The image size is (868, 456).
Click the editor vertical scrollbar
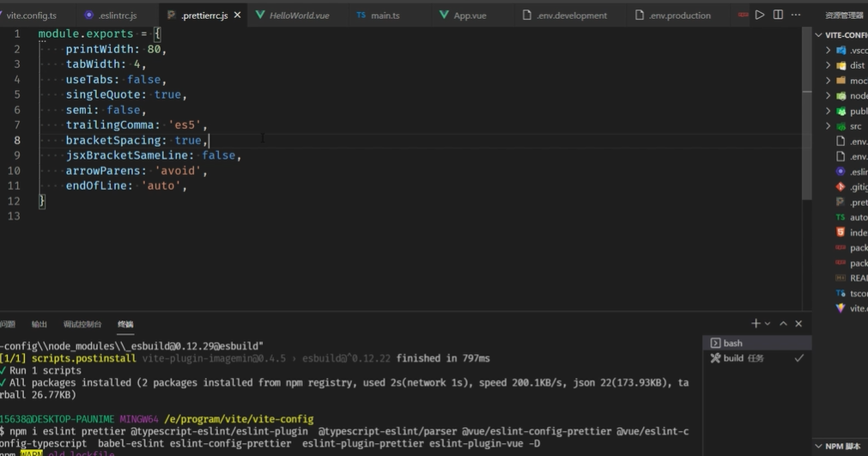(807, 129)
